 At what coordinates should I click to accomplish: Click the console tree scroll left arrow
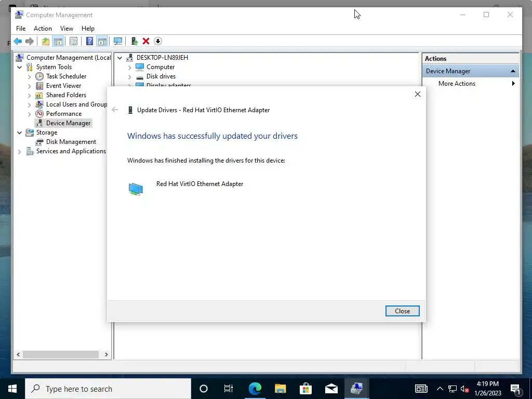18,354
